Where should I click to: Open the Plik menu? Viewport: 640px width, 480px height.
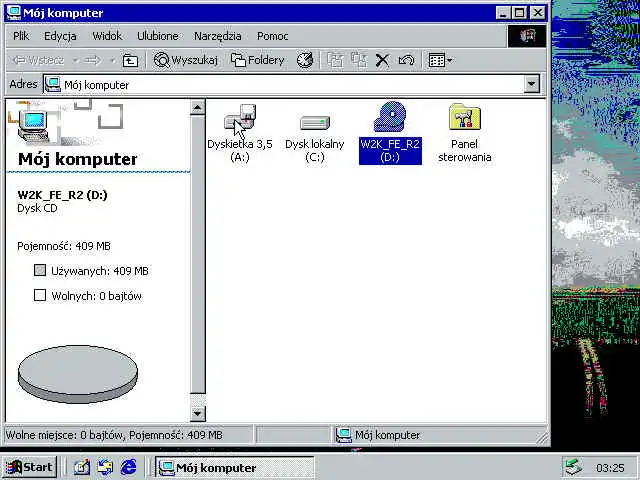[x=21, y=36]
